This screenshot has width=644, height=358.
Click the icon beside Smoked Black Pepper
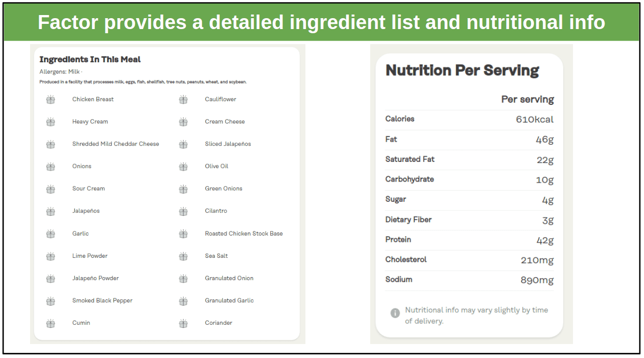click(50, 301)
